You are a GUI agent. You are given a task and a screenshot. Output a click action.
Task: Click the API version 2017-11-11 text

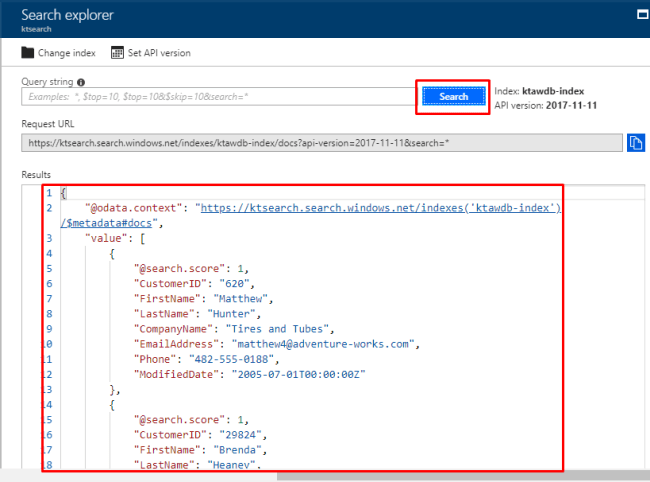pos(546,106)
